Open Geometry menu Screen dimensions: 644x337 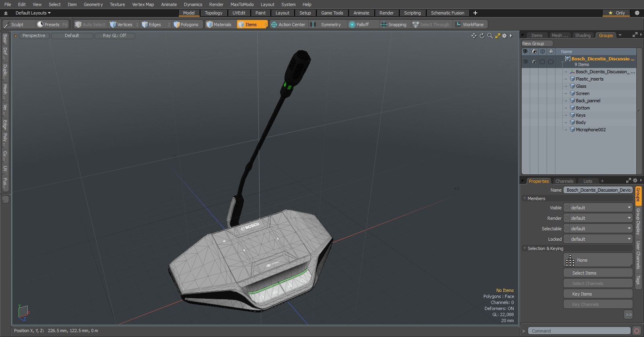click(x=93, y=4)
